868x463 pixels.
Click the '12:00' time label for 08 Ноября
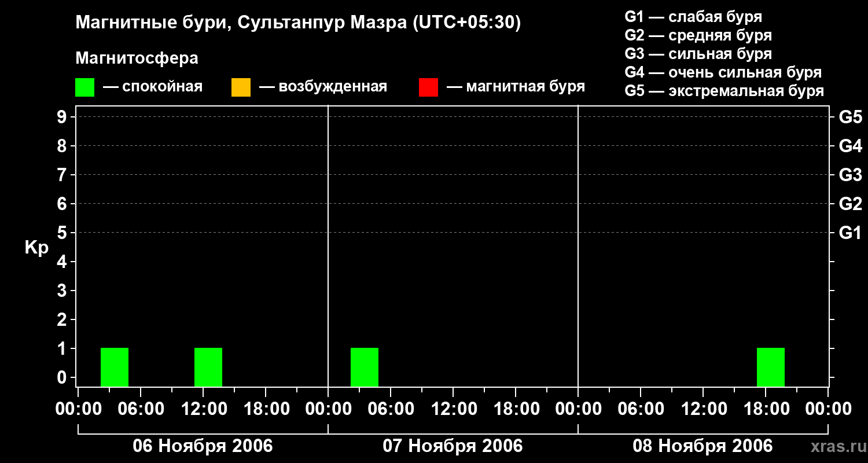pyautogui.click(x=703, y=409)
